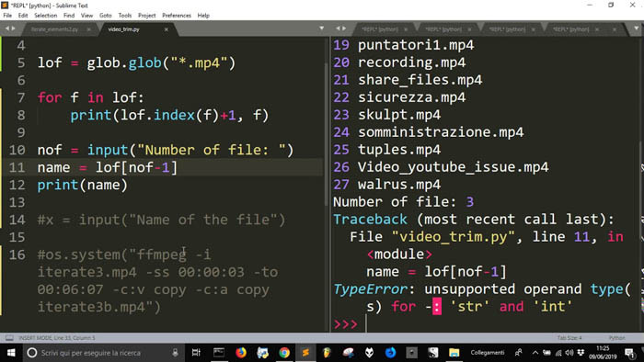Click 'skulpt.mp4' in REPL output

(x=399, y=115)
